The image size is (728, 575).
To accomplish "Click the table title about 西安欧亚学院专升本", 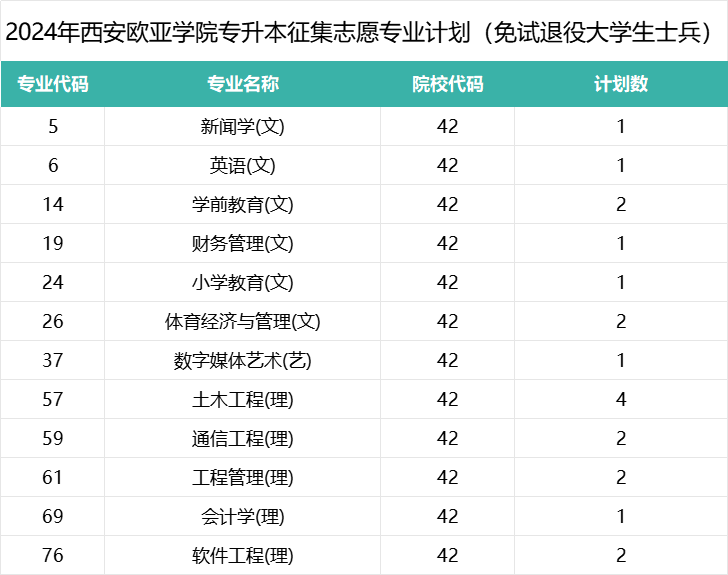I will pos(363,32).
